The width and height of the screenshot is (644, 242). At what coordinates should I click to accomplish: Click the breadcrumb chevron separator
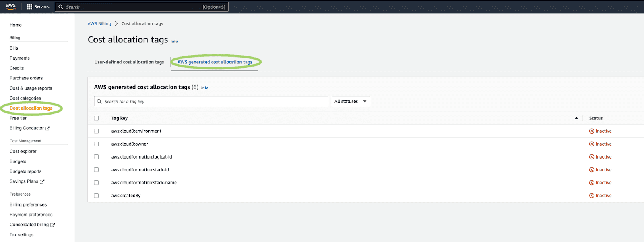tap(116, 23)
